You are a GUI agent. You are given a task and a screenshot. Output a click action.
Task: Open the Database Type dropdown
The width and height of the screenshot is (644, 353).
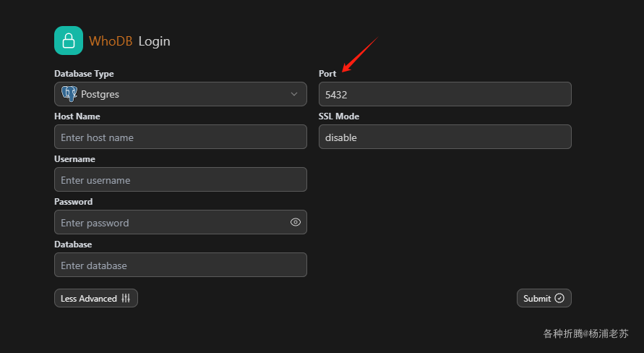(x=180, y=94)
